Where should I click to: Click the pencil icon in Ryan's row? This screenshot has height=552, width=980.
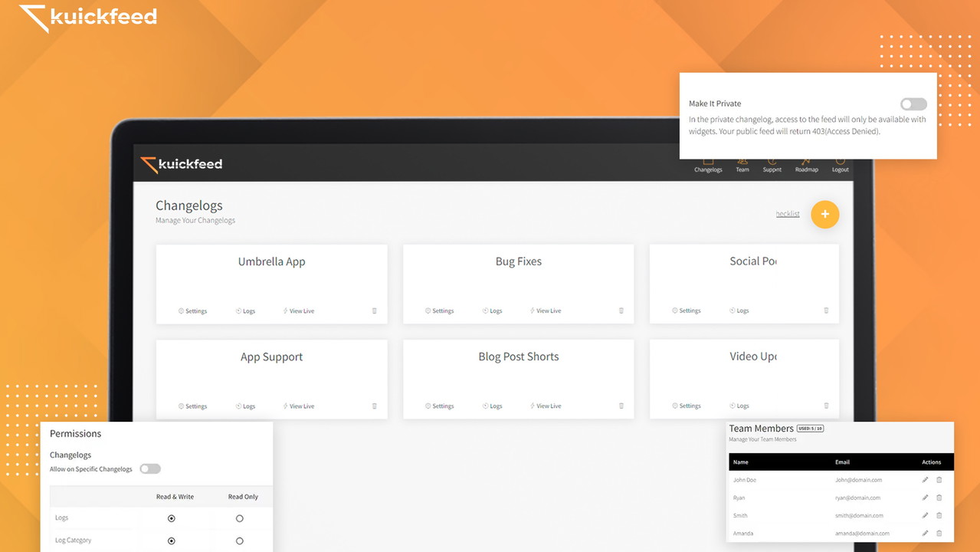[926, 498]
